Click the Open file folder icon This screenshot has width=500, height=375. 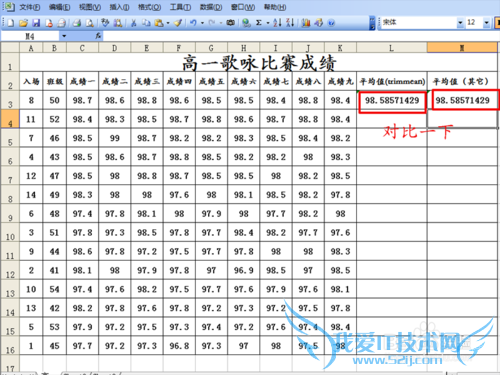coord(23,23)
